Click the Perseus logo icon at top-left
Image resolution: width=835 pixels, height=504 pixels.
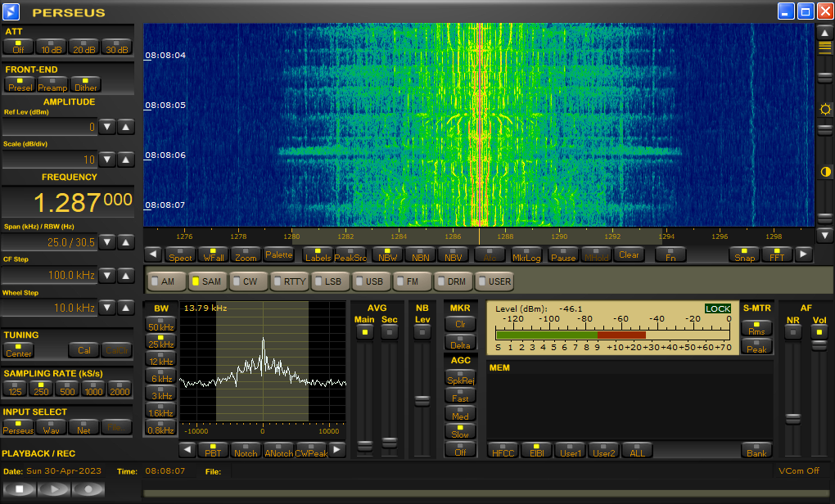pyautogui.click(x=11, y=11)
